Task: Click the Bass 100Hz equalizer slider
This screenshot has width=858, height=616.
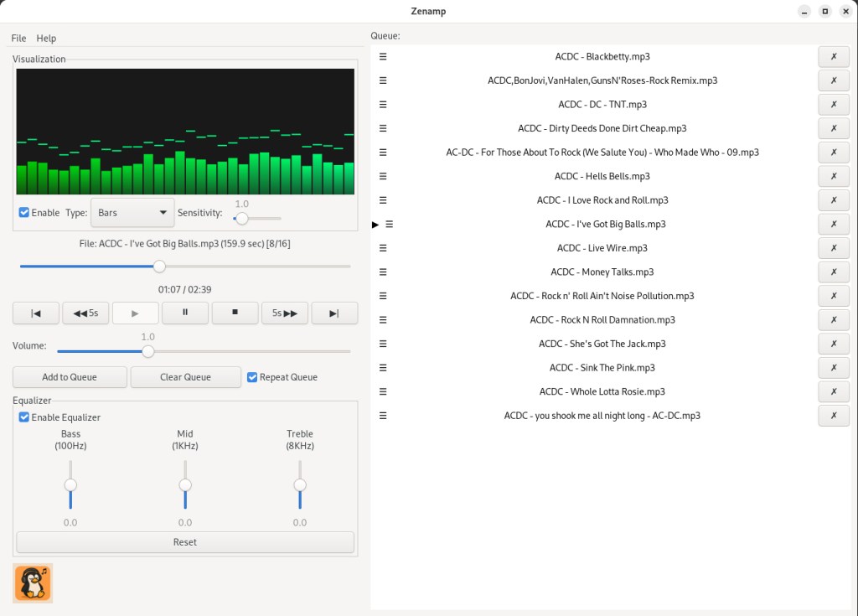Action: (x=70, y=485)
